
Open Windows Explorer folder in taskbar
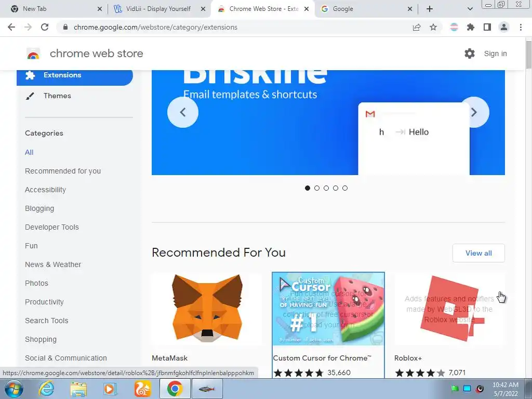[78, 389]
